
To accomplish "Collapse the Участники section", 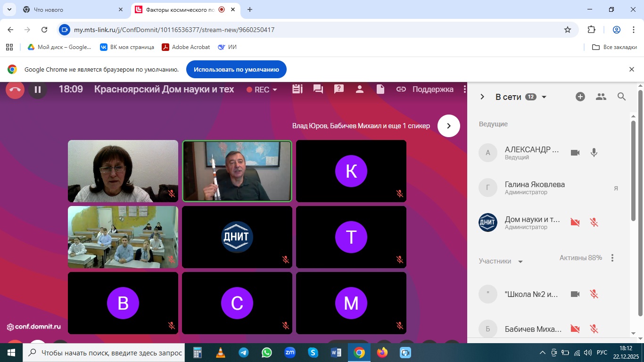I will [x=520, y=262].
